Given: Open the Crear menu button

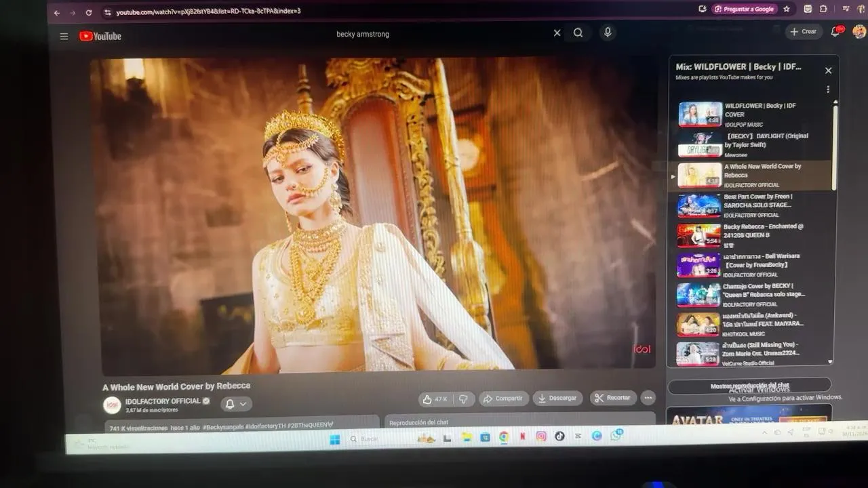Looking at the screenshot, I should point(804,32).
